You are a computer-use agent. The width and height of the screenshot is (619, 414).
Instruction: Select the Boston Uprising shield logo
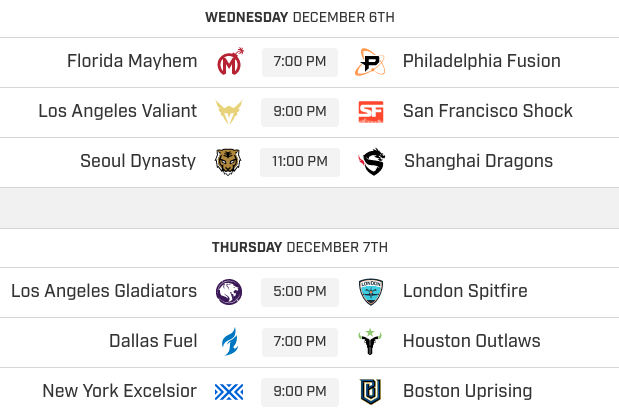pyautogui.click(x=370, y=391)
